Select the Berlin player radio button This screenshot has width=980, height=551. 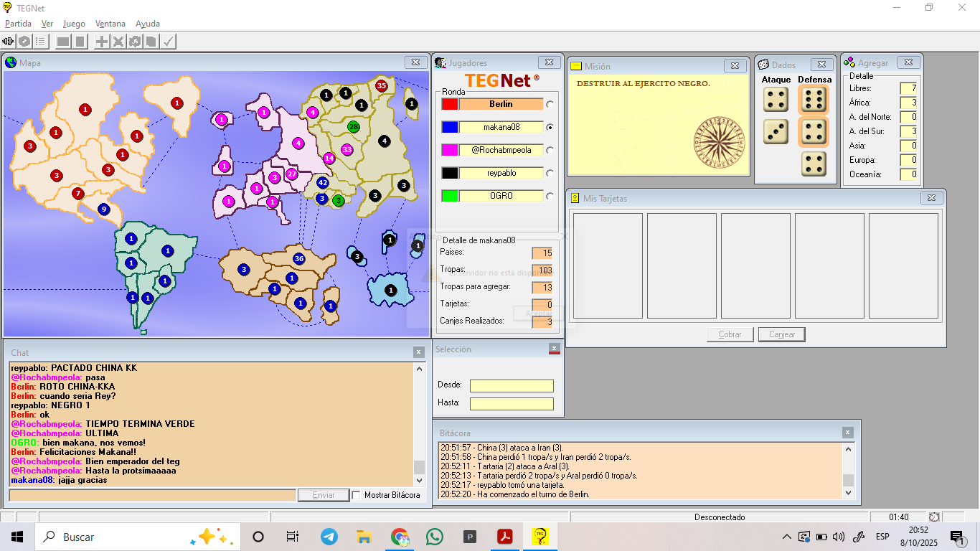(550, 104)
